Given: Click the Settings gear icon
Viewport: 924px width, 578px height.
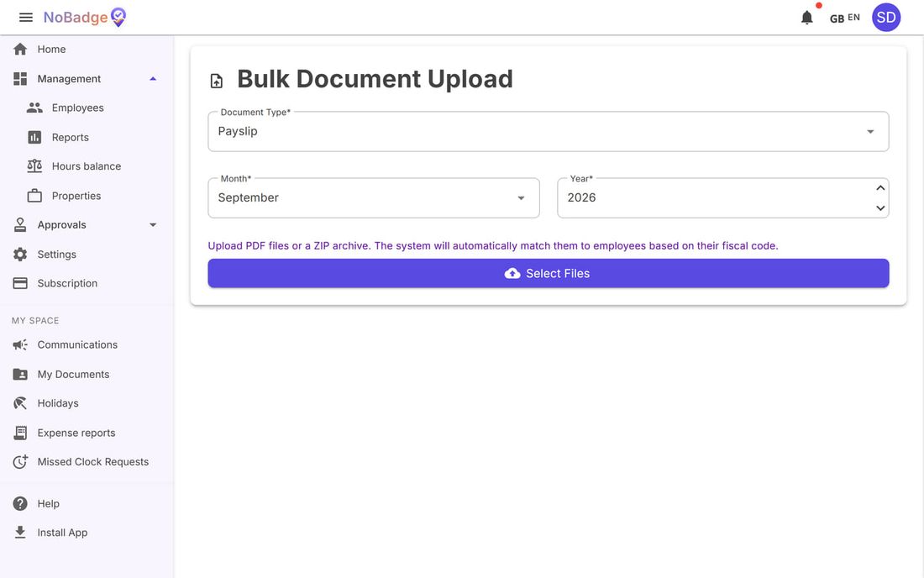Looking at the screenshot, I should 20,254.
